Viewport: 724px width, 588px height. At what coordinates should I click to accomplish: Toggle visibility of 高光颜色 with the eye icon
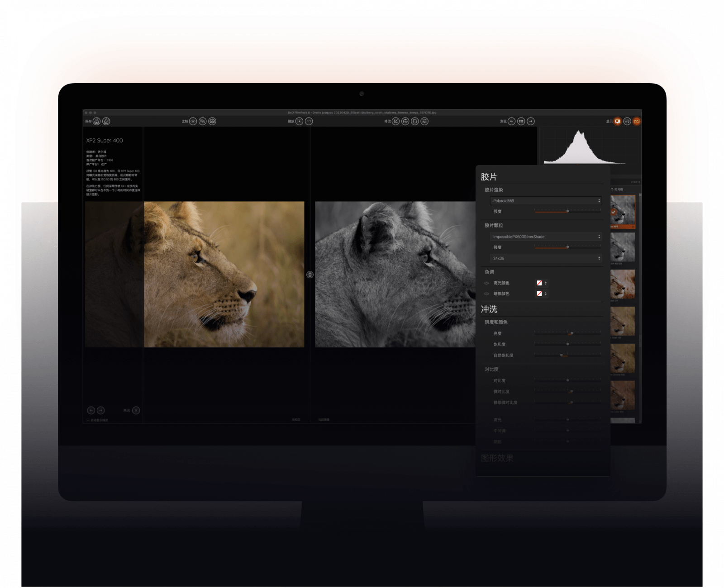(486, 283)
